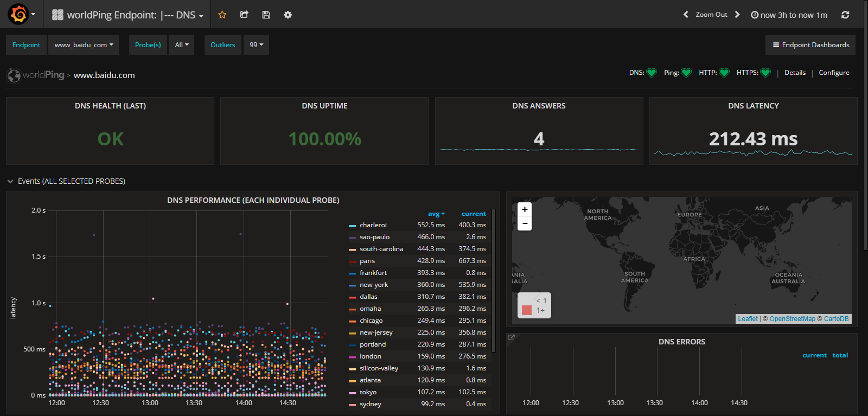Click the HTTP health heart icon
This screenshot has height=416, width=868.
(x=724, y=73)
